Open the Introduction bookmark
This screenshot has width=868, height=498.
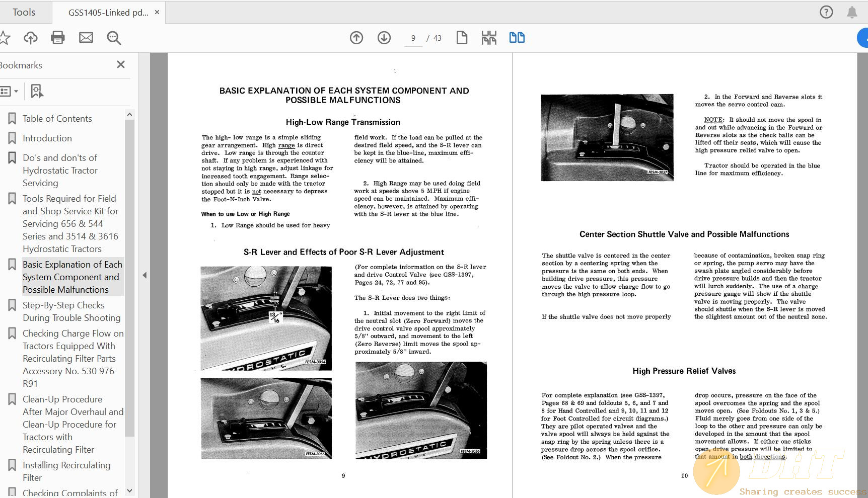click(x=47, y=138)
